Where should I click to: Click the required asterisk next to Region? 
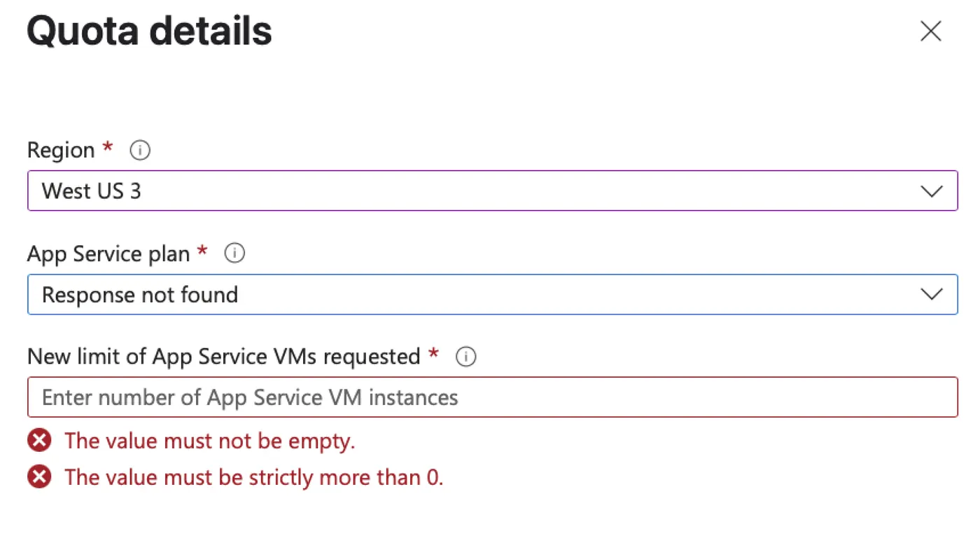coord(107,147)
